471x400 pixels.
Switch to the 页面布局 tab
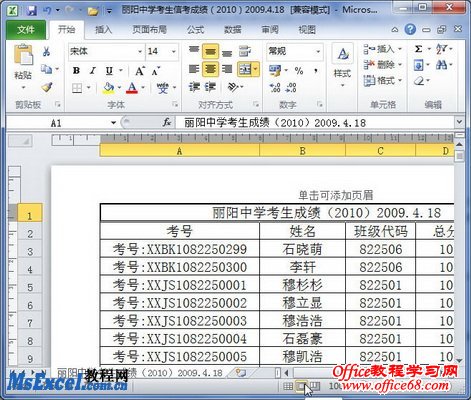point(150,30)
